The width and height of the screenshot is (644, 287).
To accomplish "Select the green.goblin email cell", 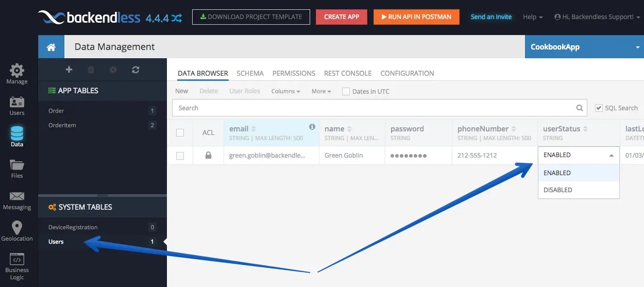I will [271, 155].
